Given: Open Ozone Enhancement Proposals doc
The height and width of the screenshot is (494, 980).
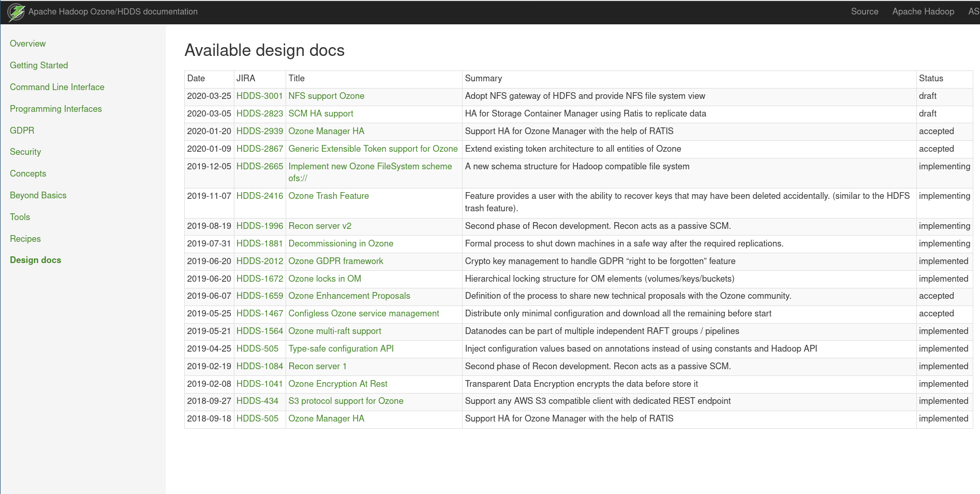Looking at the screenshot, I should pos(349,296).
